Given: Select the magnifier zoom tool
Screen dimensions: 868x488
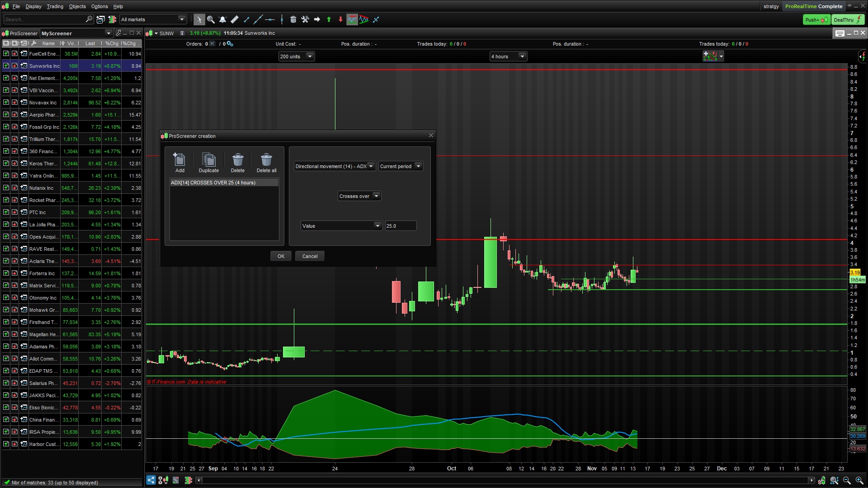Looking at the screenshot, I should 211,19.
